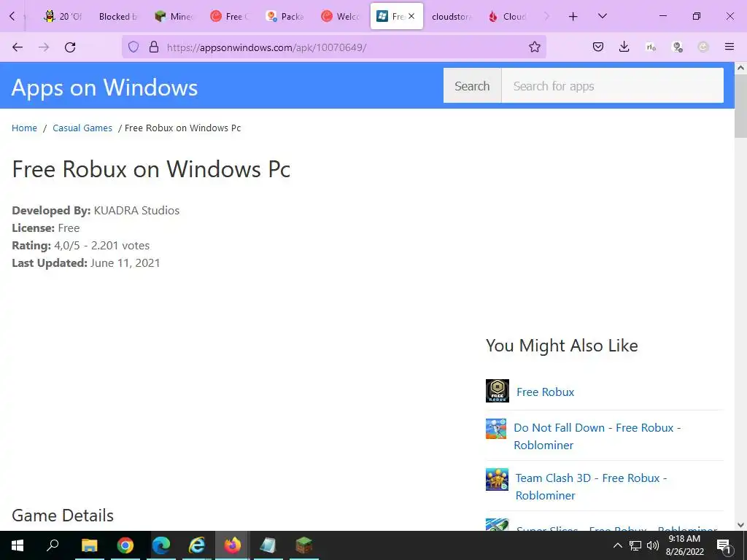This screenshot has width=747, height=560.
Task: Switch to the "Packa" tab
Action: (x=285, y=17)
